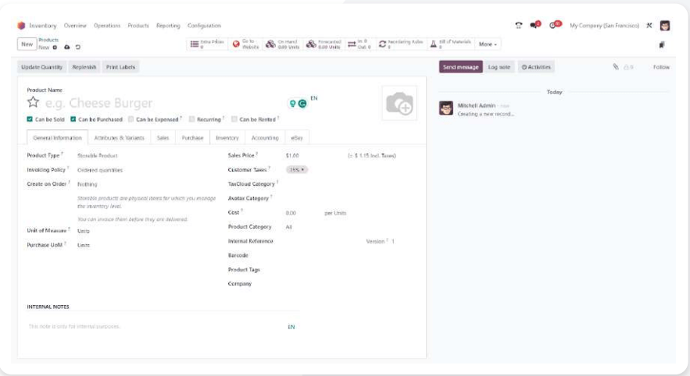The width and height of the screenshot is (690, 376).
Task: Click the paperclip attachments icon
Action: (616, 67)
